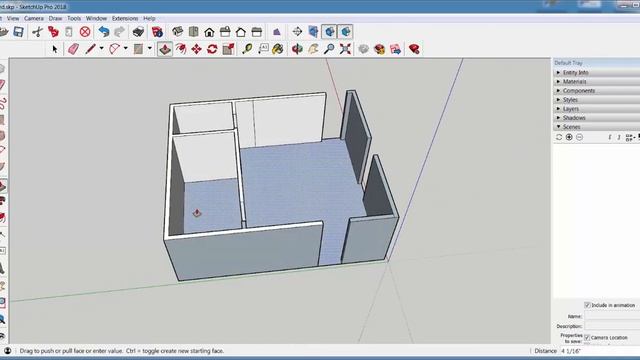
Task: Open the View menu
Action: coord(13,18)
